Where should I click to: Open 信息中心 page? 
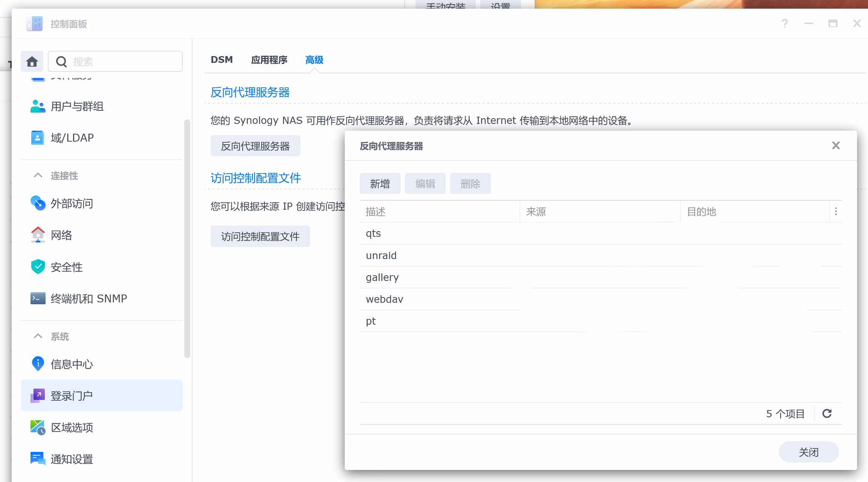(x=72, y=364)
